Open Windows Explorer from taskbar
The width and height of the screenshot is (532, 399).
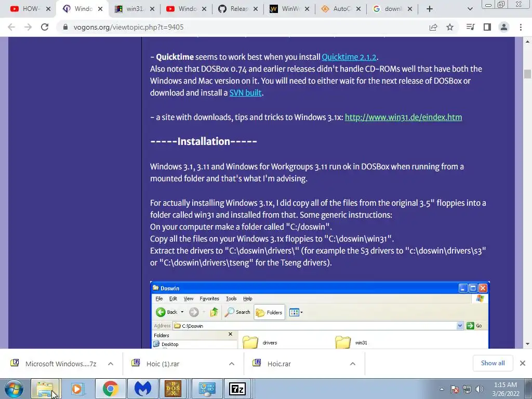(45, 389)
